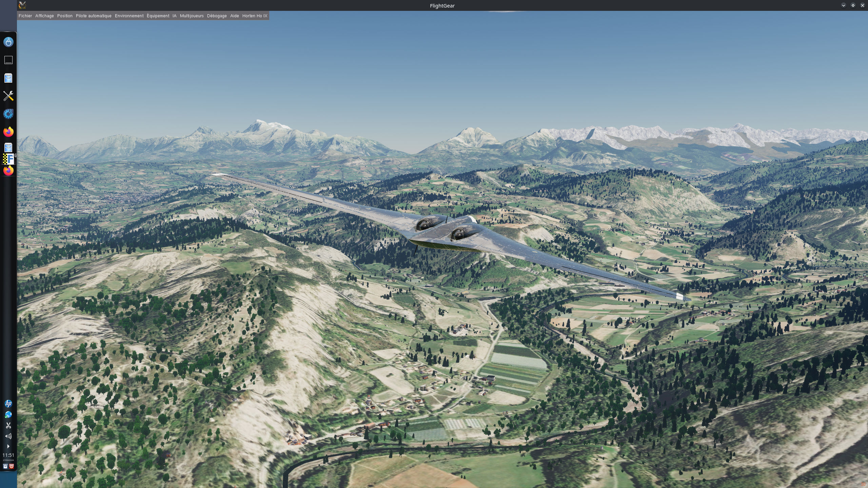Open the Environnement menu
Image resolution: width=868 pixels, height=488 pixels.
coord(129,16)
